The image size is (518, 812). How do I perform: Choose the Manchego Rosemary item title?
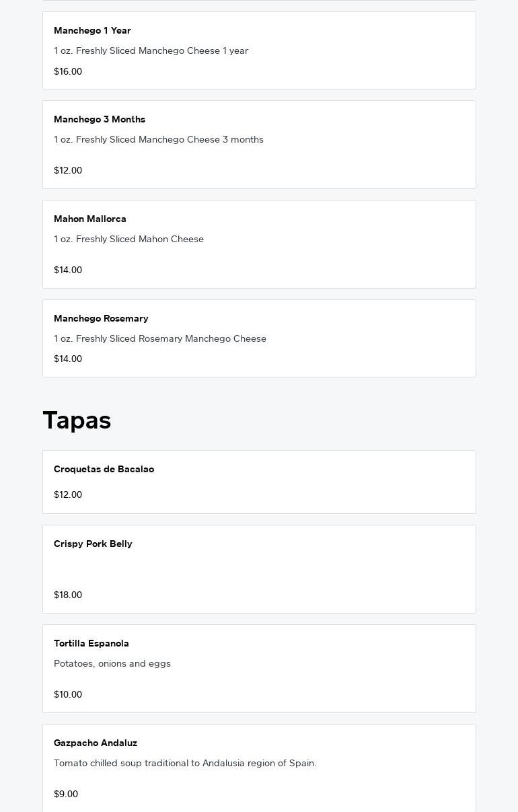point(101,318)
